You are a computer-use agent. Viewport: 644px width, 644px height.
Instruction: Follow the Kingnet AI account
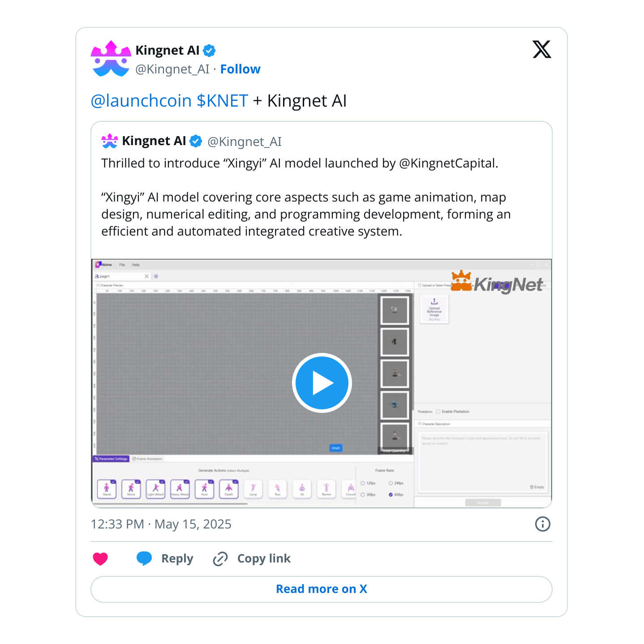pos(240,69)
